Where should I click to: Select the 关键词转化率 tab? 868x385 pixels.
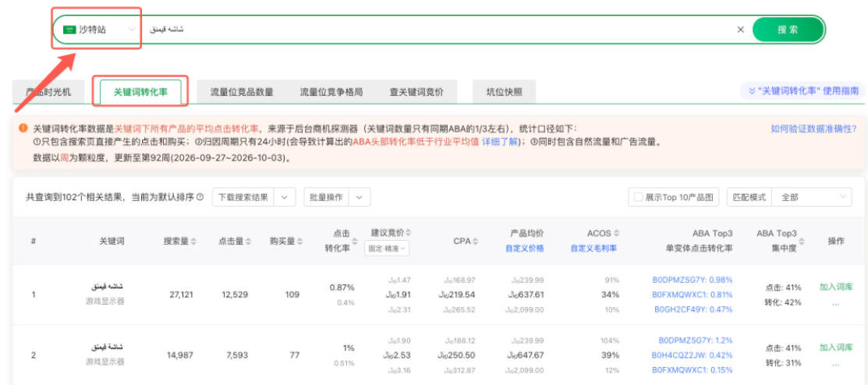click(x=140, y=92)
